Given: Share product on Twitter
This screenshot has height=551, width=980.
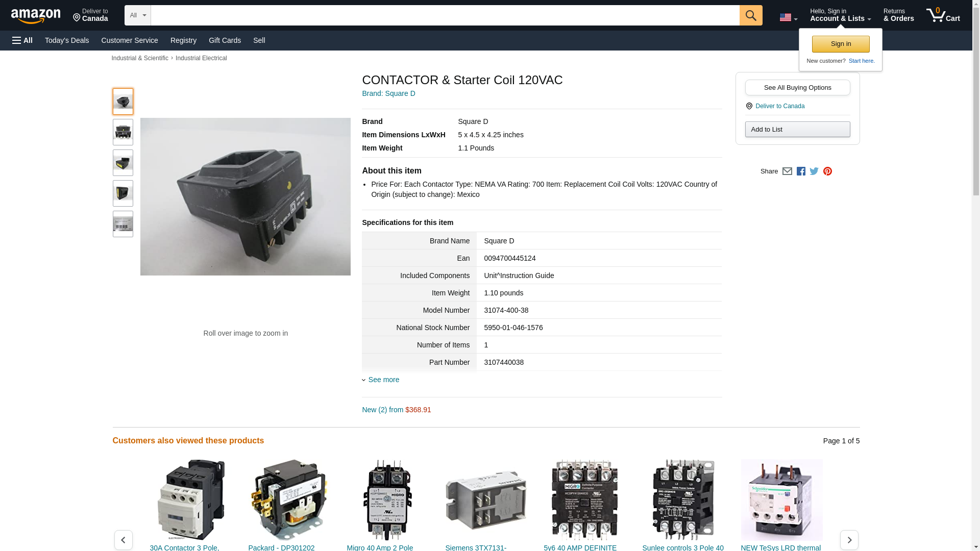Looking at the screenshot, I should click(814, 171).
